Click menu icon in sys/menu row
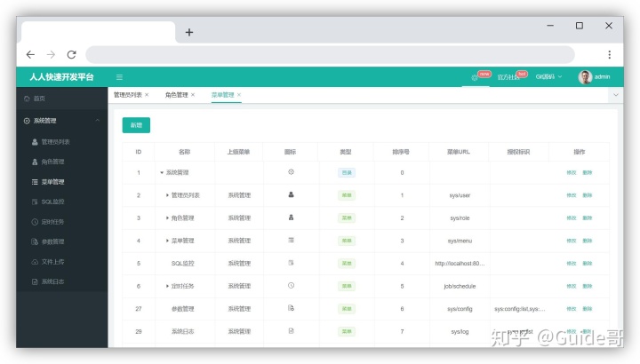The height and width of the screenshot is (364, 640). [291, 240]
